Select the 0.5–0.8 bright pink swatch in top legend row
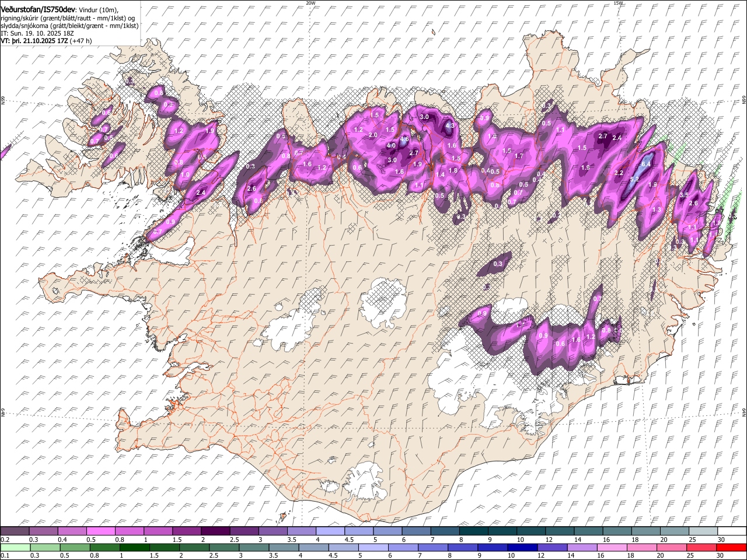The height and width of the screenshot is (560, 747). (100, 531)
